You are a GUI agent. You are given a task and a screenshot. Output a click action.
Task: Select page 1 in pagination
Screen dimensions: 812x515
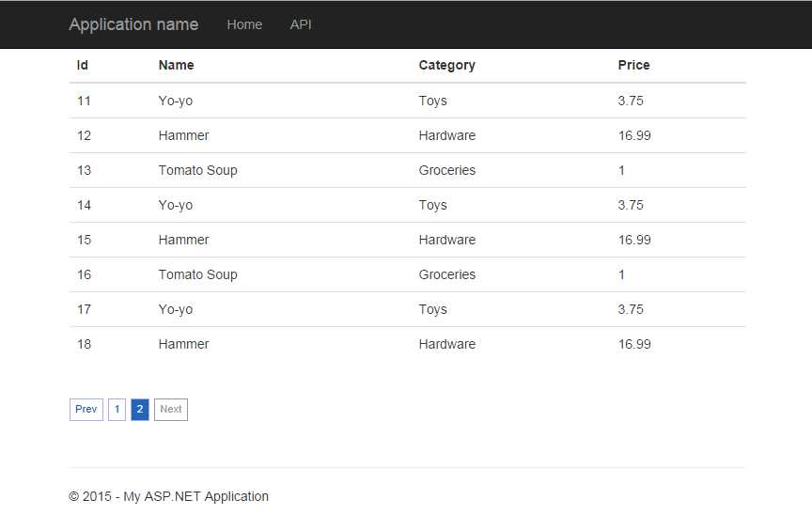click(x=117, y=410)
